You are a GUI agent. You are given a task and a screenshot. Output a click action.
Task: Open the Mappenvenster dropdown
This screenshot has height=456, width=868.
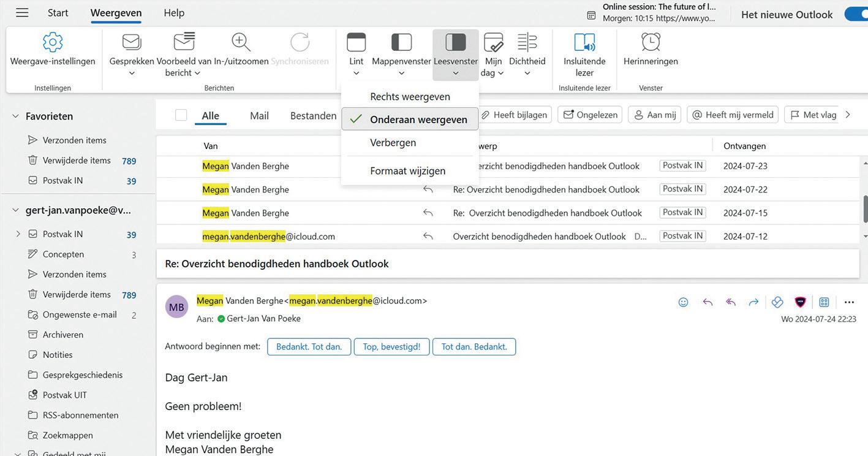click(x=401, y=55)
